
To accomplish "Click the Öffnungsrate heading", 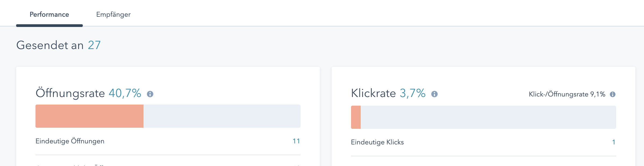I will point(70,93).
